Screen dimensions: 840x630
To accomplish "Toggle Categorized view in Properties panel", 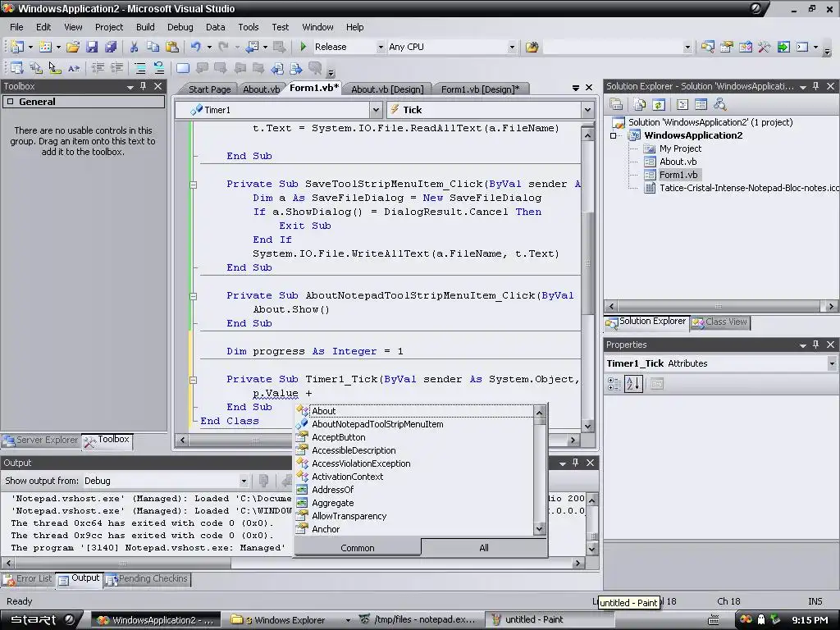I will (614, 384).
